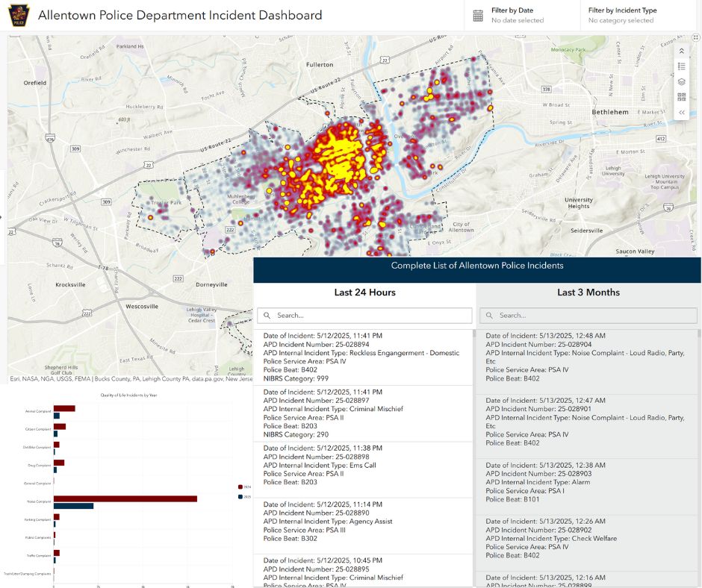Click the dark red Noise Complaint 2024 bar
Screen dimensions: 702x588
(125, 498)
